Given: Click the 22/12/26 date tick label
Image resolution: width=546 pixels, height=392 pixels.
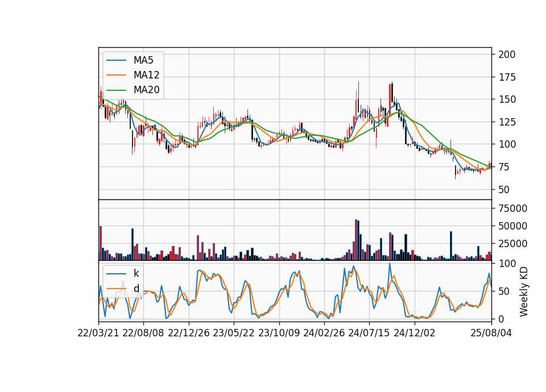Looking at the screenshot, I should (x=189, y=333).
